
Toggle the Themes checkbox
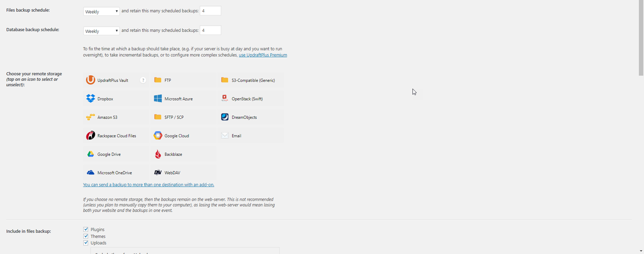coord(86,236)
